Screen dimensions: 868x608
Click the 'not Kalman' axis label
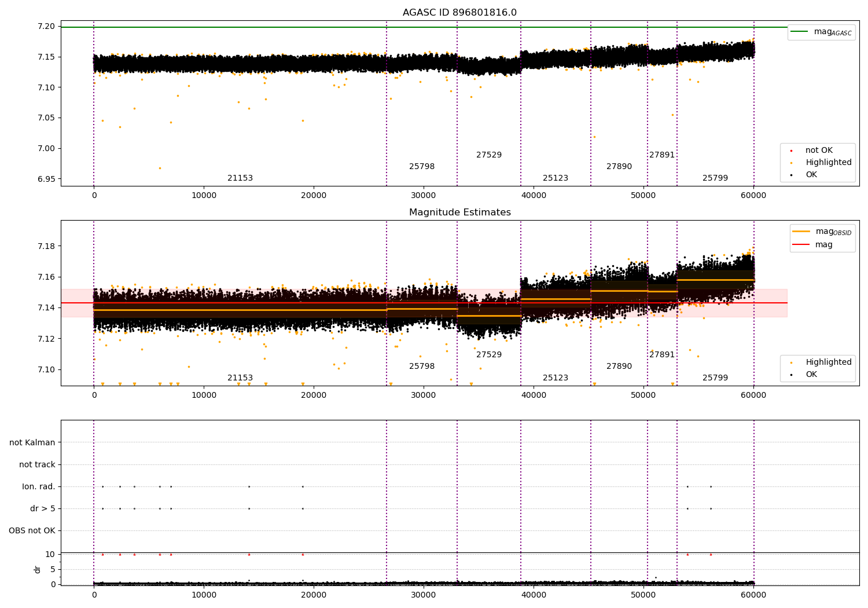(x=32, y=443)
